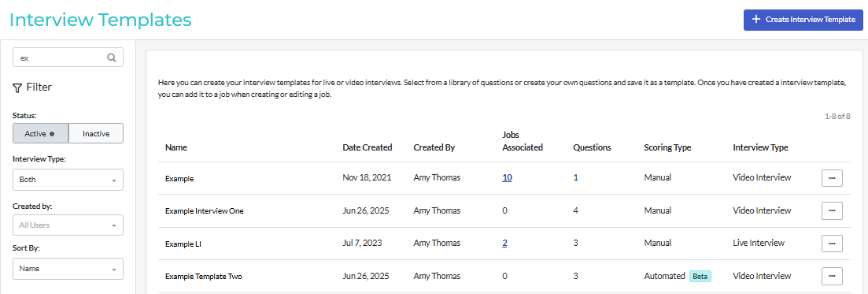Click the Beta badge beside Automated
The width and height of the screenshot is (868, 294).
pos(700,276)
